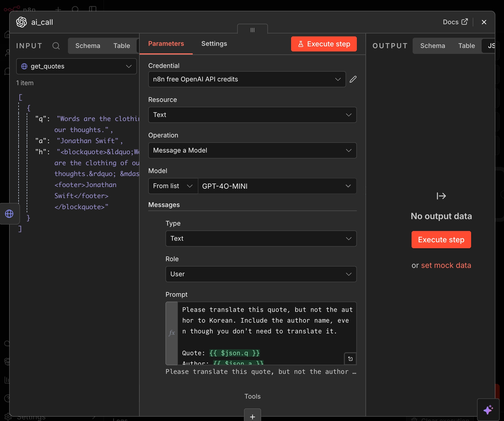Click inside the Prompt text editor

point(267,333)
